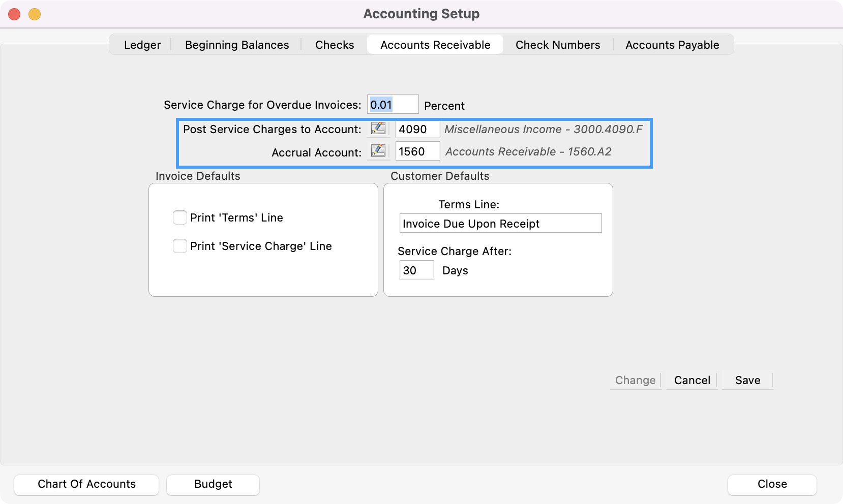Viewport: 843px width, 504px height.
Task: Click the Service Charge After days field
Action: [416, 270]
